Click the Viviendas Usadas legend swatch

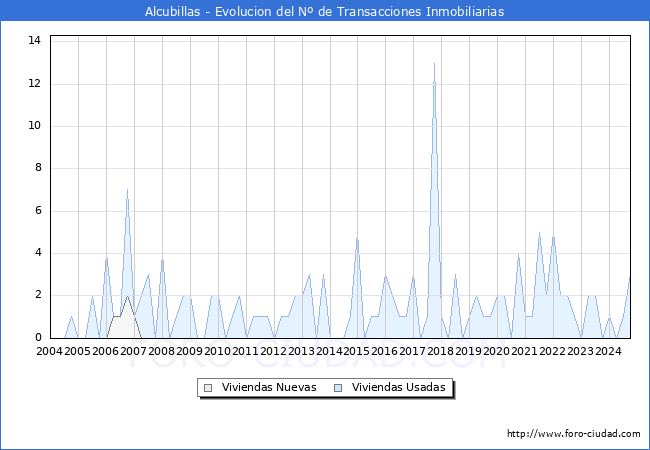(338, 388)
